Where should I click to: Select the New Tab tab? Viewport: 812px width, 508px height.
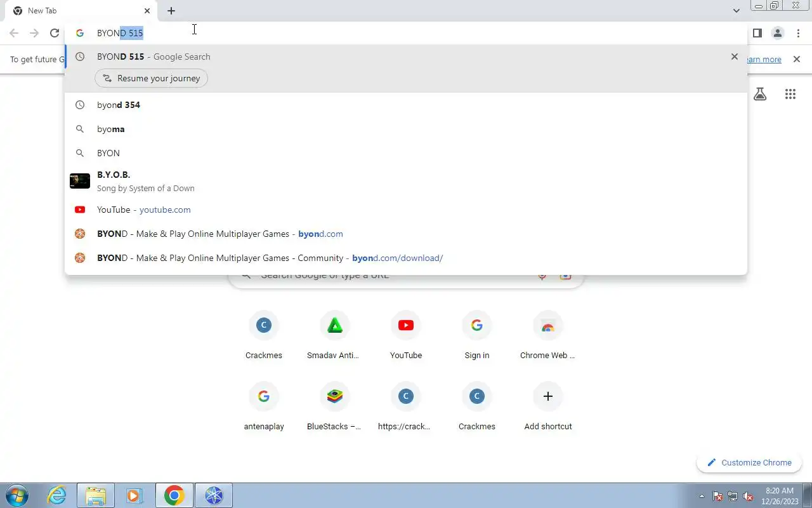(81, 11)
